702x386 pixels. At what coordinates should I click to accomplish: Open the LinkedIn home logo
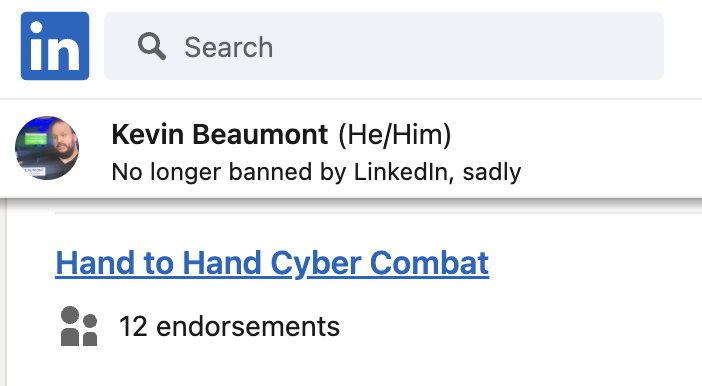click(55, 46)
